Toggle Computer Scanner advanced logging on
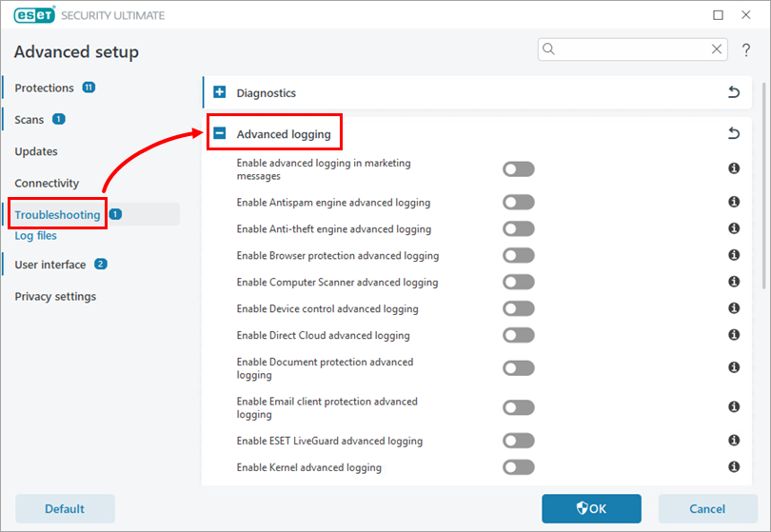The width and height of the screenshot is (771, 532). pyautogui.click(x=519, y=283)
